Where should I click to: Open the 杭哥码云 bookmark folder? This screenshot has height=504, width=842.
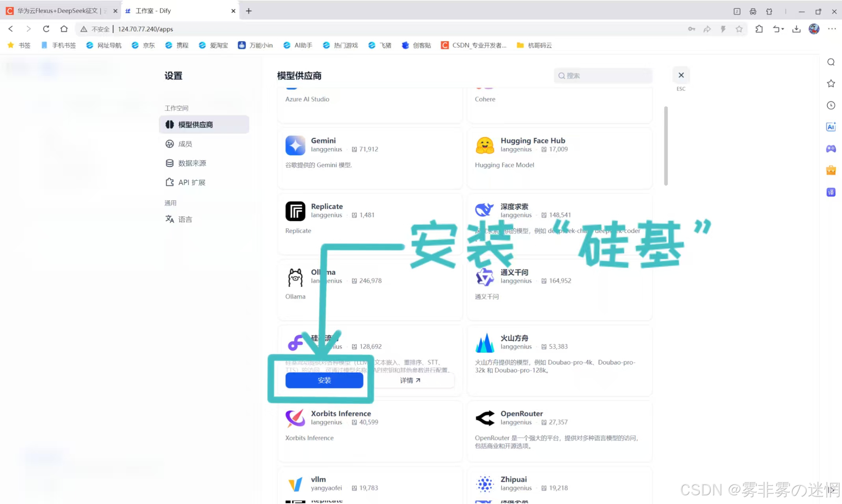[x=534, y=45]
